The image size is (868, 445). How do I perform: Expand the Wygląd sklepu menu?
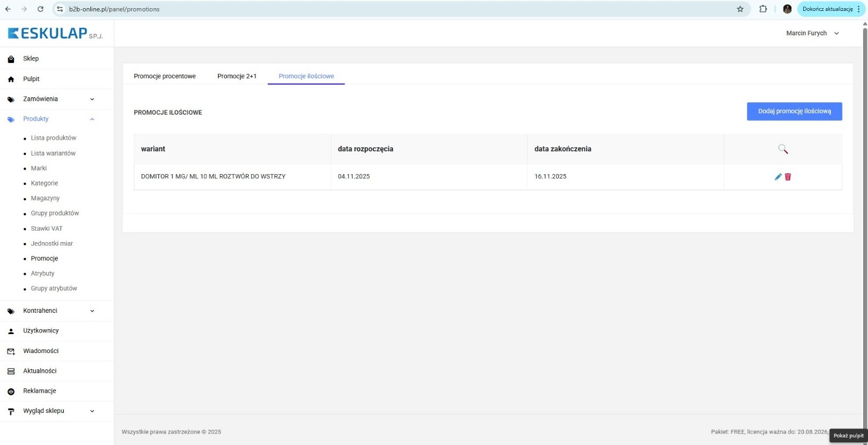(x=92, y=411)
